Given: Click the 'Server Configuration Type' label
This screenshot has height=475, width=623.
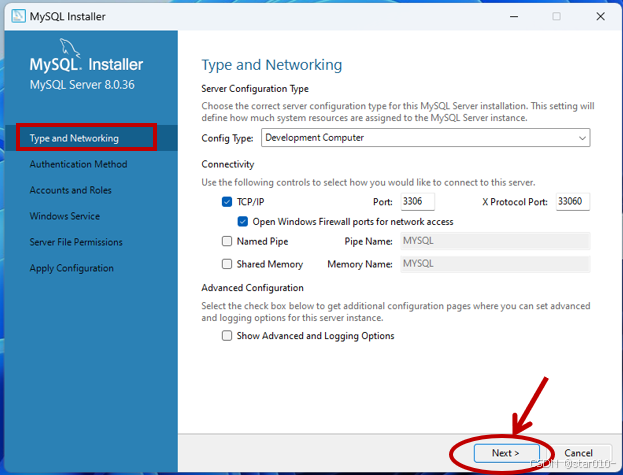Looking at the screenshot, I should [x=255, y=89].
